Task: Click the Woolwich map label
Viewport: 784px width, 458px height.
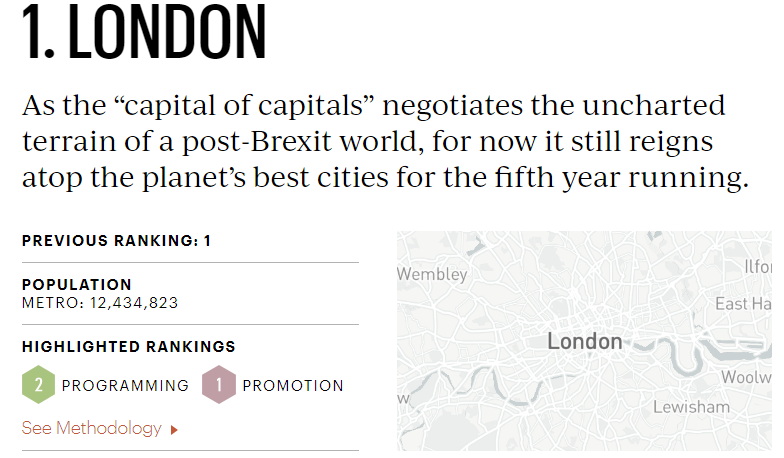Action: [746, 377]
